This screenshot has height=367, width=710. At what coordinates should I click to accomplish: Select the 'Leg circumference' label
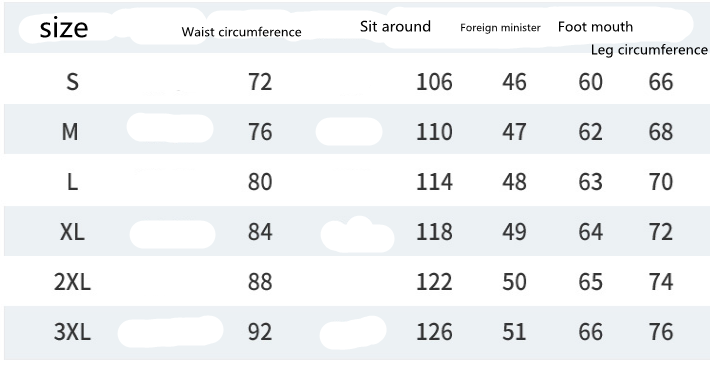(649, 50)
